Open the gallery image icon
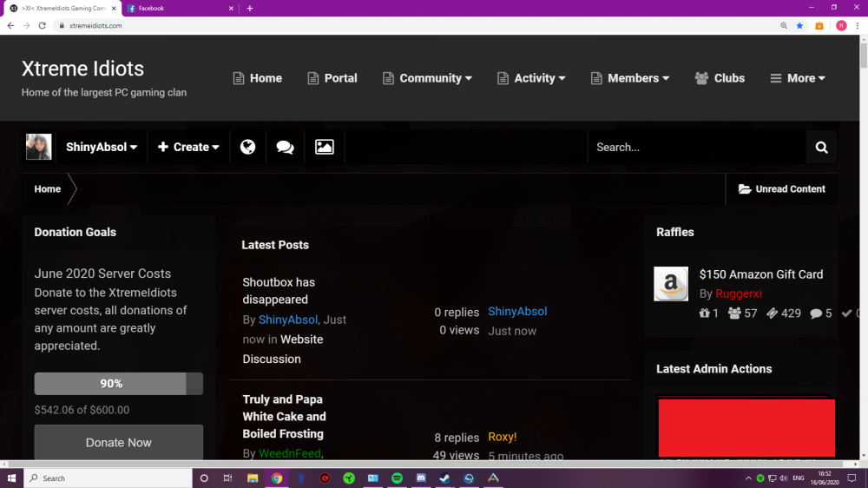The height and width of the screenshot is (488, 868). tap(325, 148)
